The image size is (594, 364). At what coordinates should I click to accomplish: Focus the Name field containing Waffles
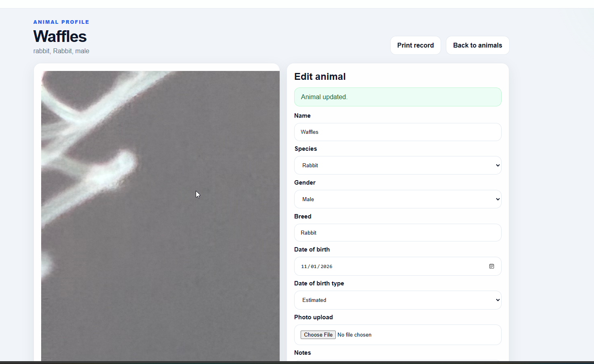(397, 132)
